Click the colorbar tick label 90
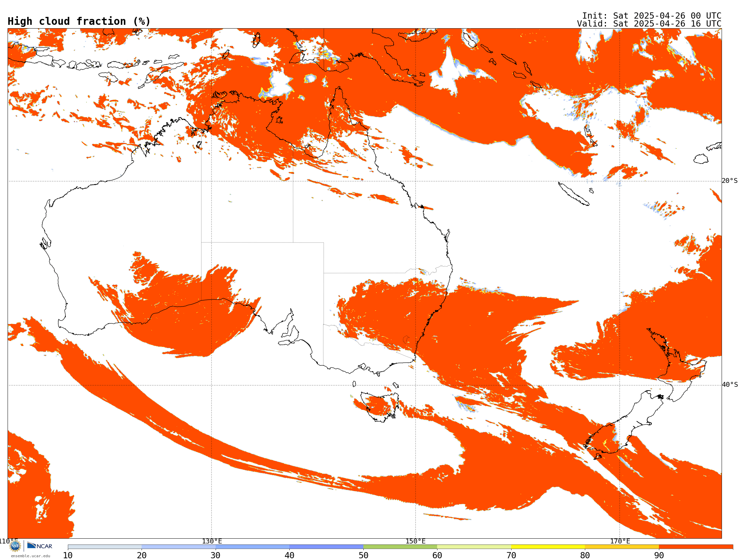The width and height of the screenshot is (744, 560). coord(659,556)
